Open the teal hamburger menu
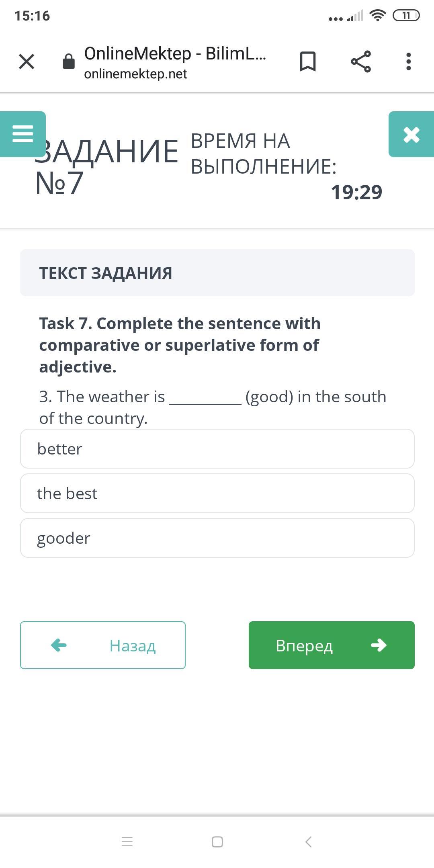 click(x=23, y=134)
